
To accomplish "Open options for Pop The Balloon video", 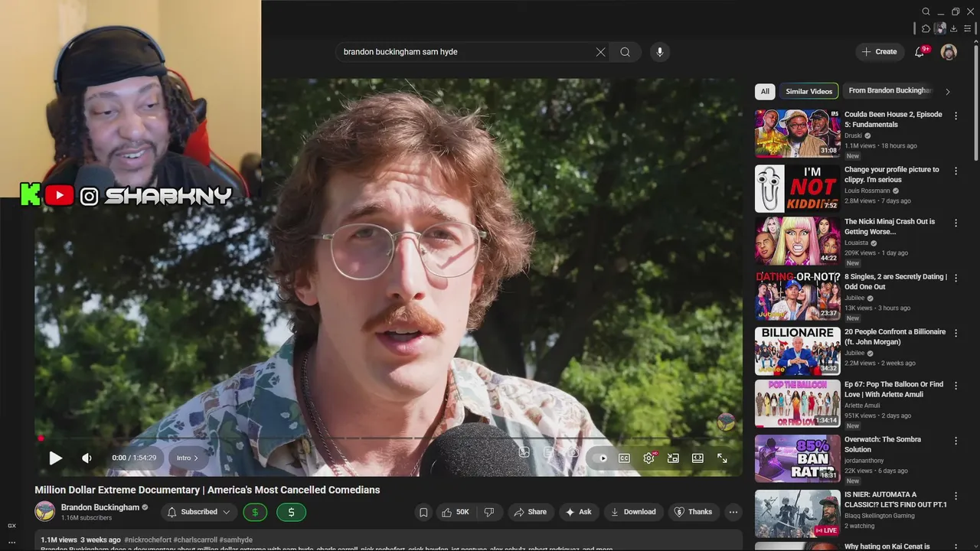I will (955, 386).
